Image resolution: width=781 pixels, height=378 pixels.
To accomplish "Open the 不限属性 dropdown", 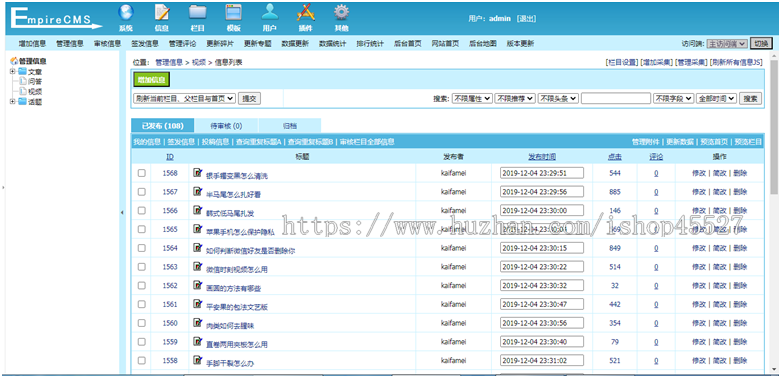I will pos(472,99).
